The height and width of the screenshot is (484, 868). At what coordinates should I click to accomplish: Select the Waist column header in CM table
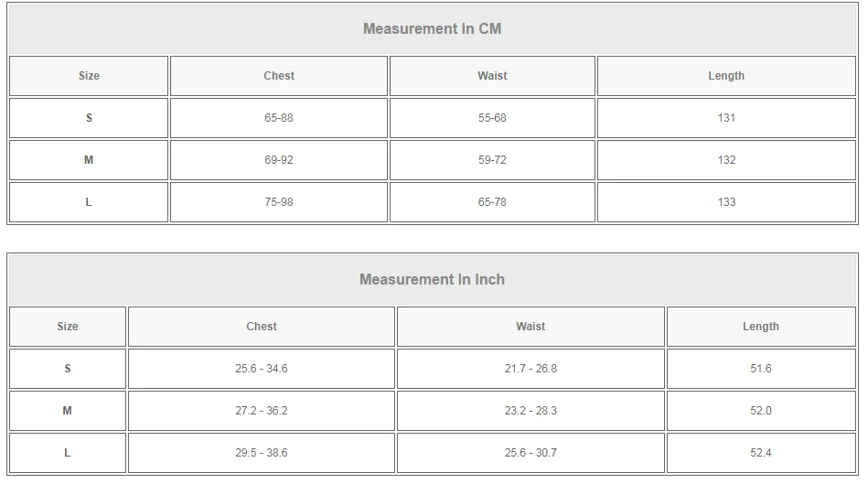[x=492, y=76]
